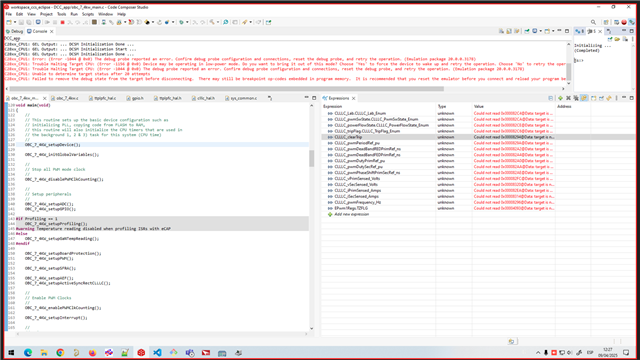Click the Address column header
The width and height of the screenshot is (640, 360).
coord(564,107)
